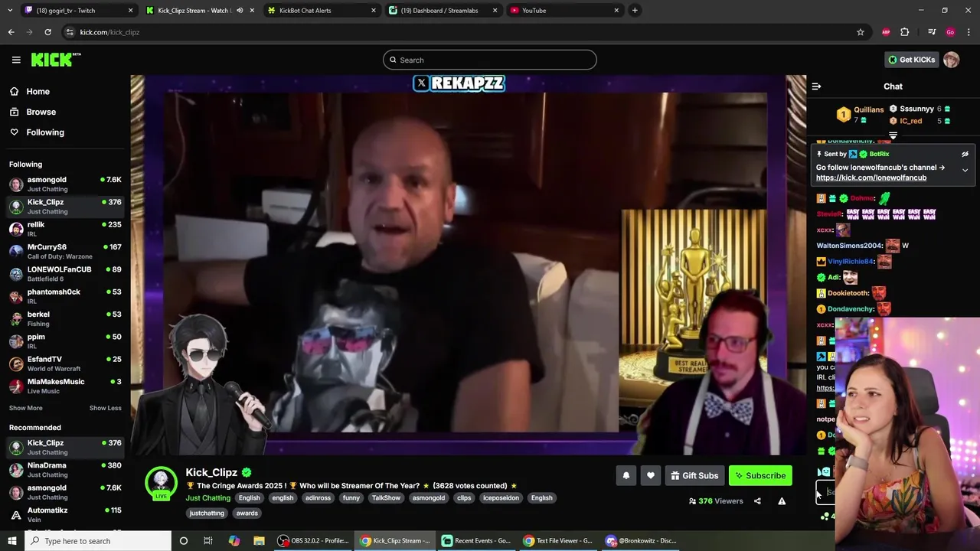Toggle the follow heart button
Screen dimensions: 980x551
pos(651,475)
